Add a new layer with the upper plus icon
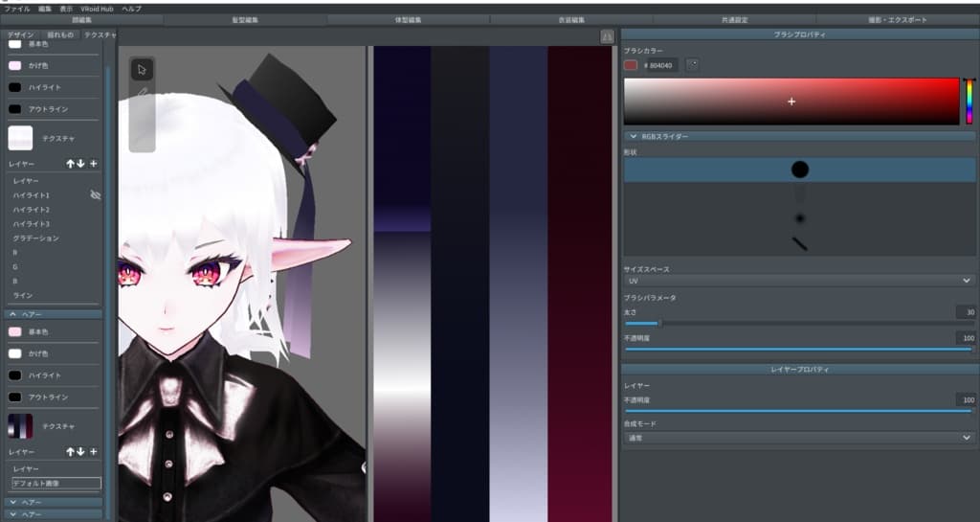This screenshot has height=522, width=980. click(94, 164)
